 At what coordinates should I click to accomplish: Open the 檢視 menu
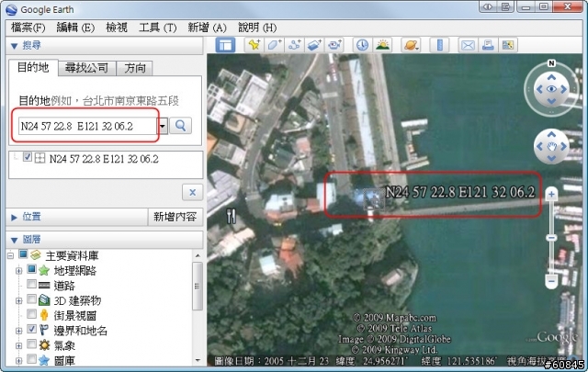click(x=117, y=28)
